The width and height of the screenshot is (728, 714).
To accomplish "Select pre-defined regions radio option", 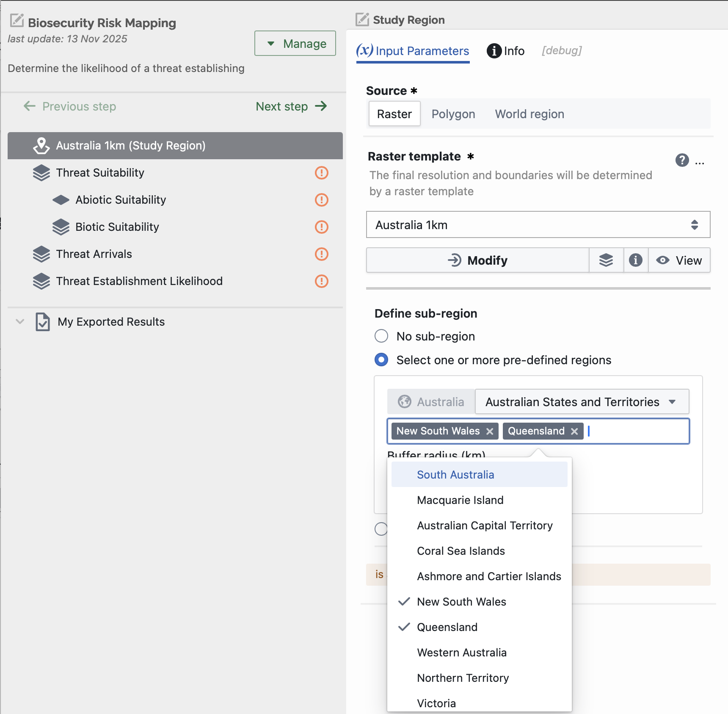I will [x=381, y=360].
